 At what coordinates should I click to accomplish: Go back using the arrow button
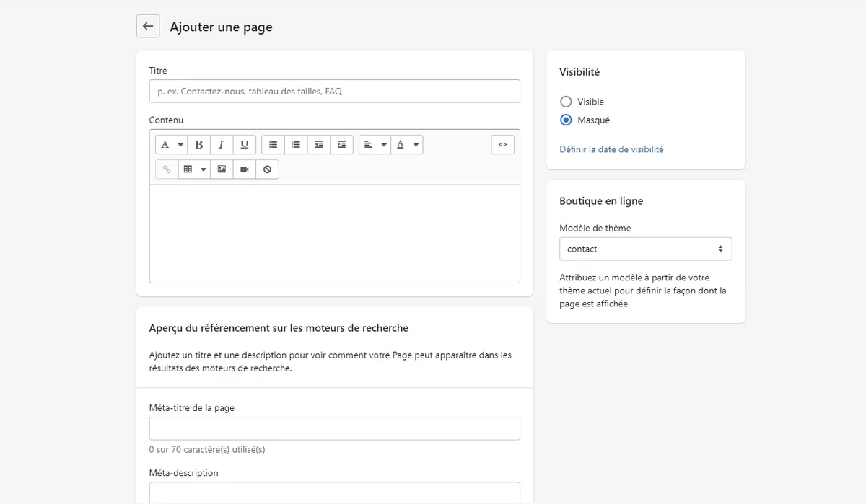pos(148,26)
